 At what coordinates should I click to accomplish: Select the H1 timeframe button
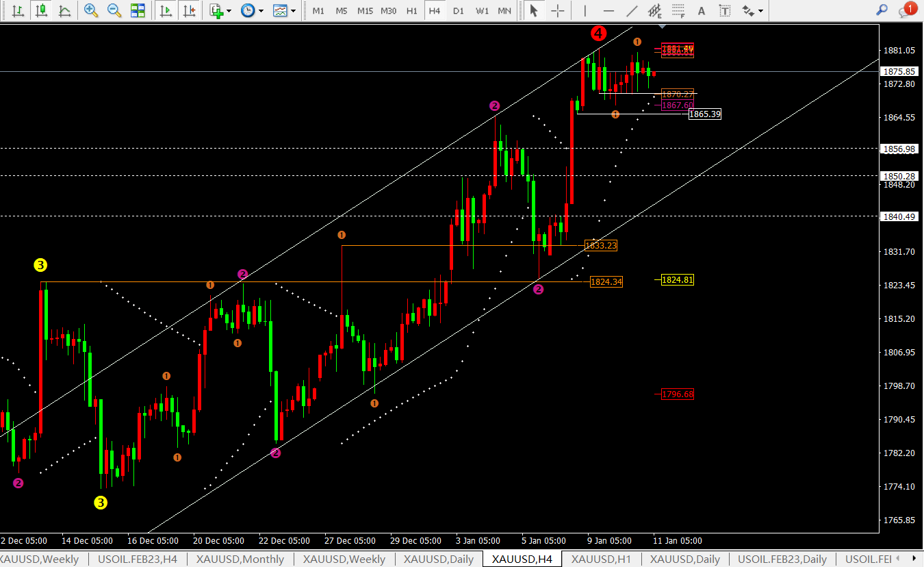411,11
